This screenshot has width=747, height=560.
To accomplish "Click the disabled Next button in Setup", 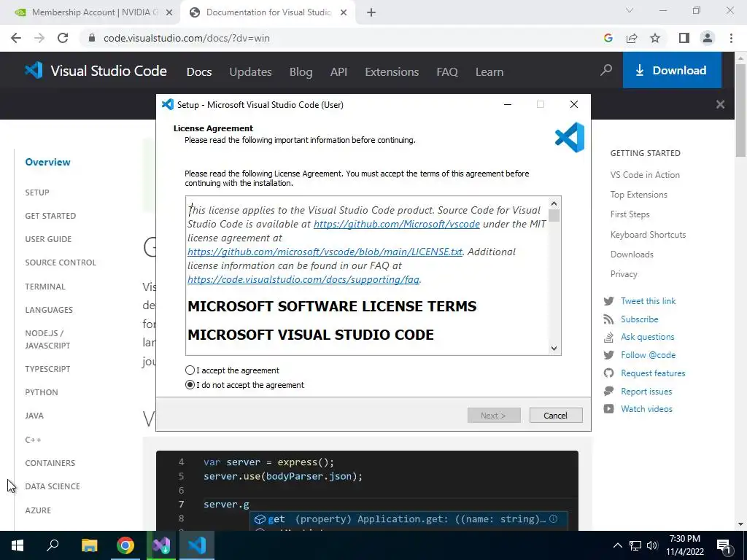I will 494,415.
